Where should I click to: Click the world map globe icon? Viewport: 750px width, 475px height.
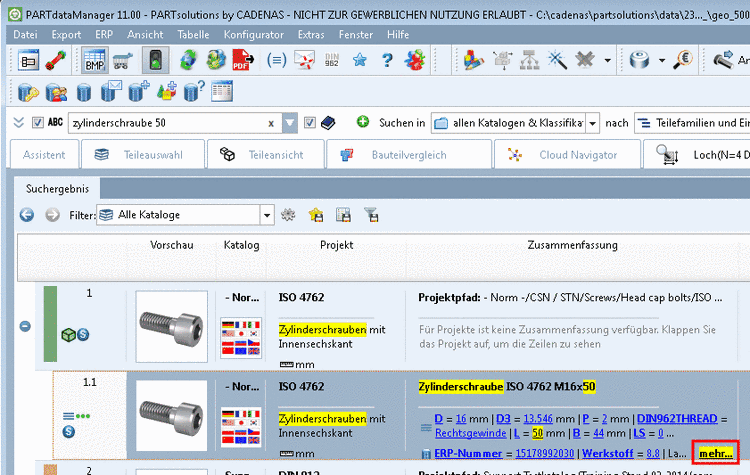click(x=216, y=61)
